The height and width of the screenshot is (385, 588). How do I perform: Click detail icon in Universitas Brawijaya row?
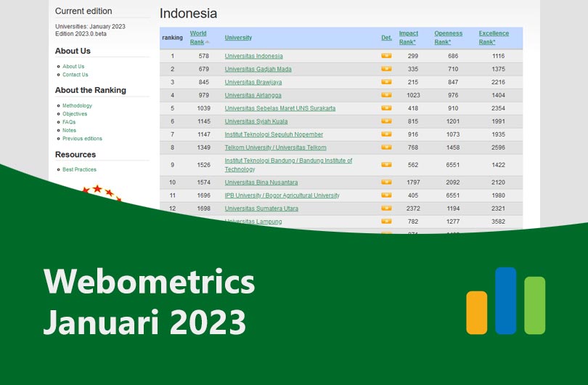(386, 82)
